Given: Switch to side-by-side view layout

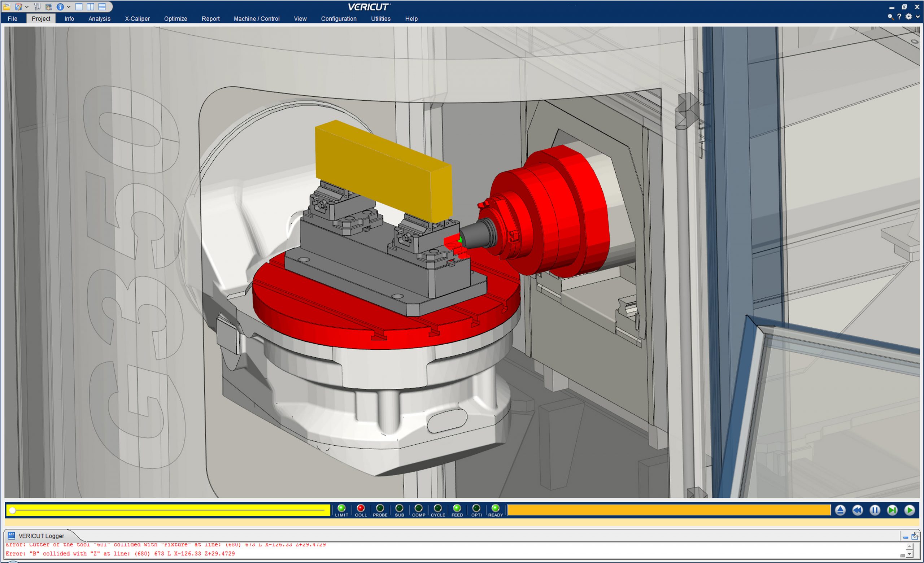Looking at the screenshot, I should click(90, 7).
